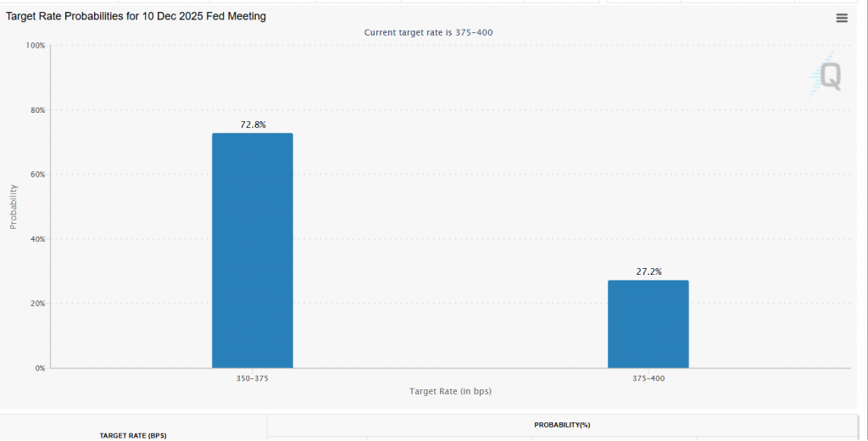Click the TARGET RATE (BPS) table header

point(133,435)
